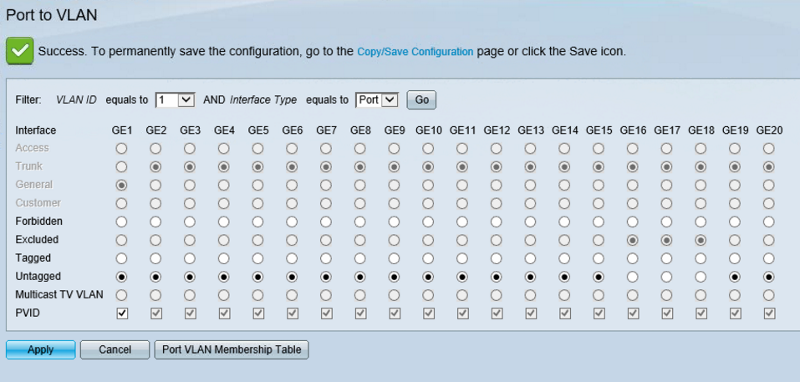
Task: Select Untagged radio for GE16
Action: pos(633,277)
